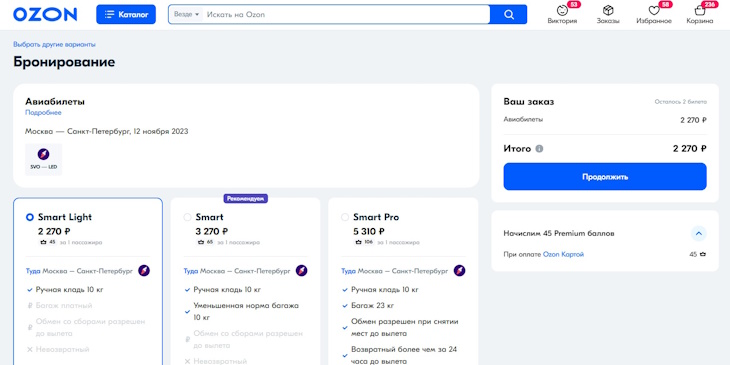Click the magnifier search button
Viewport: 730px width, 365px height.
[x=509, y=14]
